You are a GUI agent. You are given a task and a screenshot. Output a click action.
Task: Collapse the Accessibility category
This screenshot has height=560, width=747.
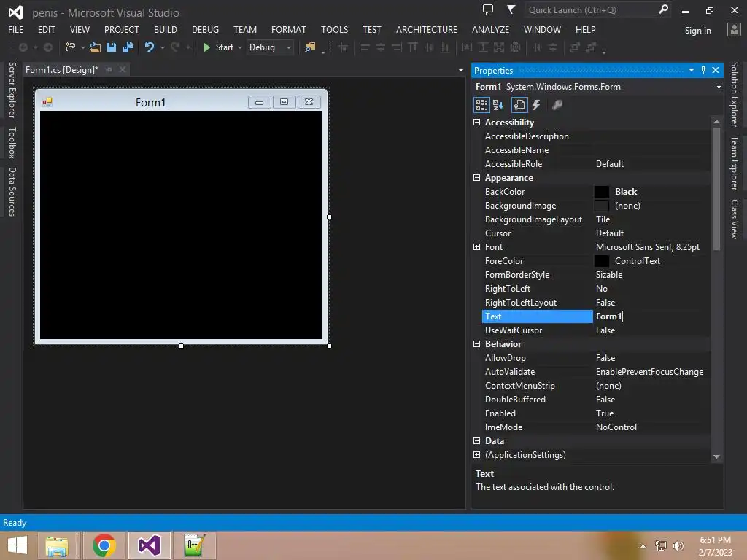tap(476, 122)
